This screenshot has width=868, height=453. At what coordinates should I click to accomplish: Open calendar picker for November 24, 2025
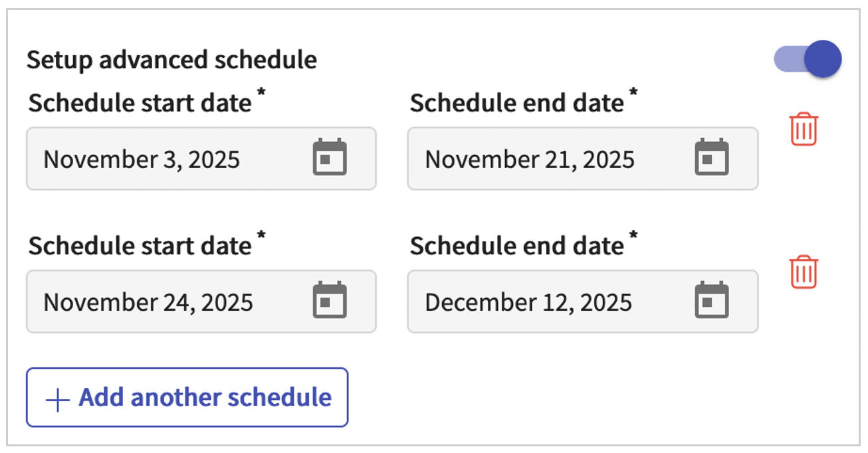click(330, 300)
